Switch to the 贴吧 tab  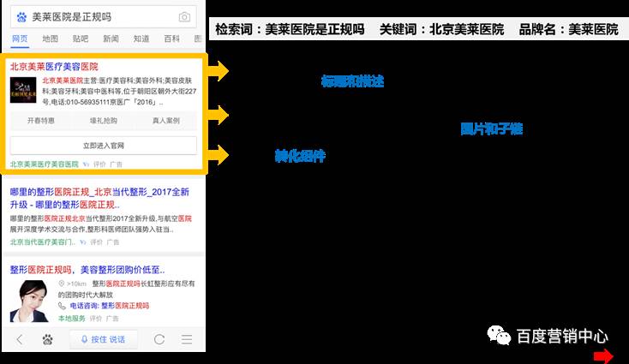pyautogui.click(x=81, y=39)
